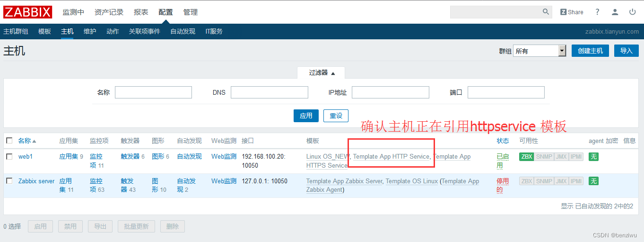Open the 配置 top menu
Screen dimensions: 644x242
pyautogui.click(x=165, y=12)
